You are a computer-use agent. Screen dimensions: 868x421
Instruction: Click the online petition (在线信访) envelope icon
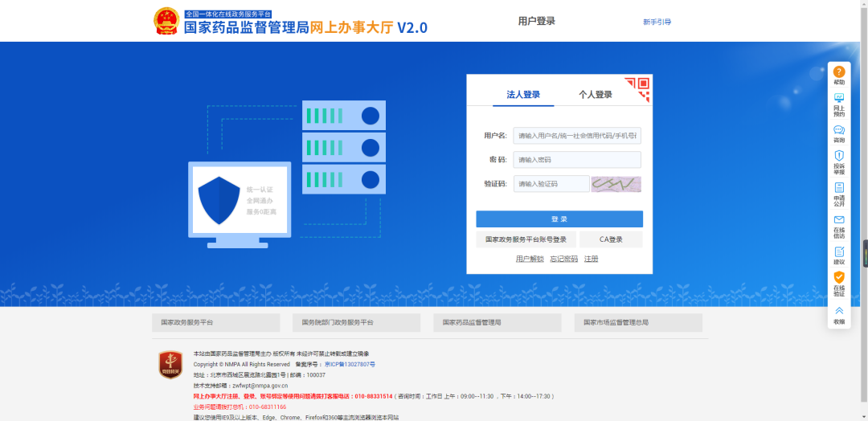(839, 219)
